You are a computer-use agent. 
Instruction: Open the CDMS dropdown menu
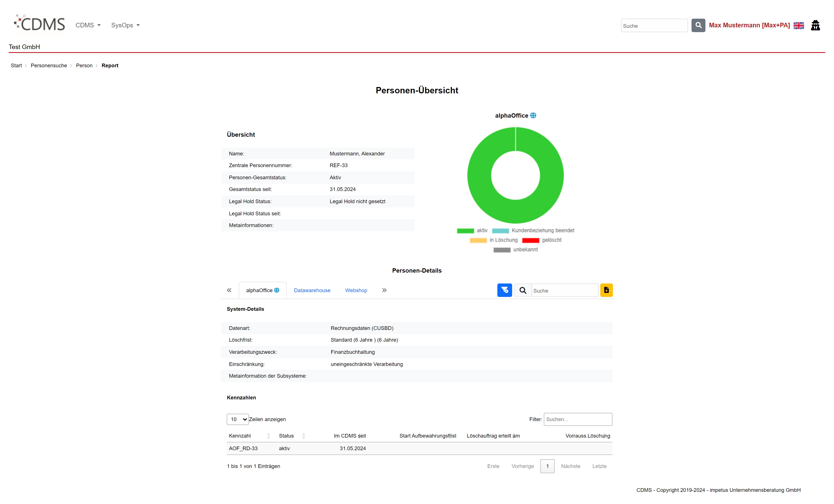[x=88, y=25]
